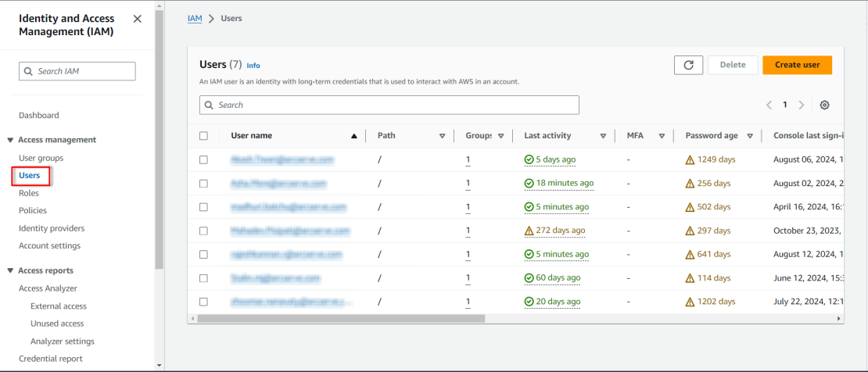Click June 12, 2024 sign-in cell

click(x=809, y=278)
